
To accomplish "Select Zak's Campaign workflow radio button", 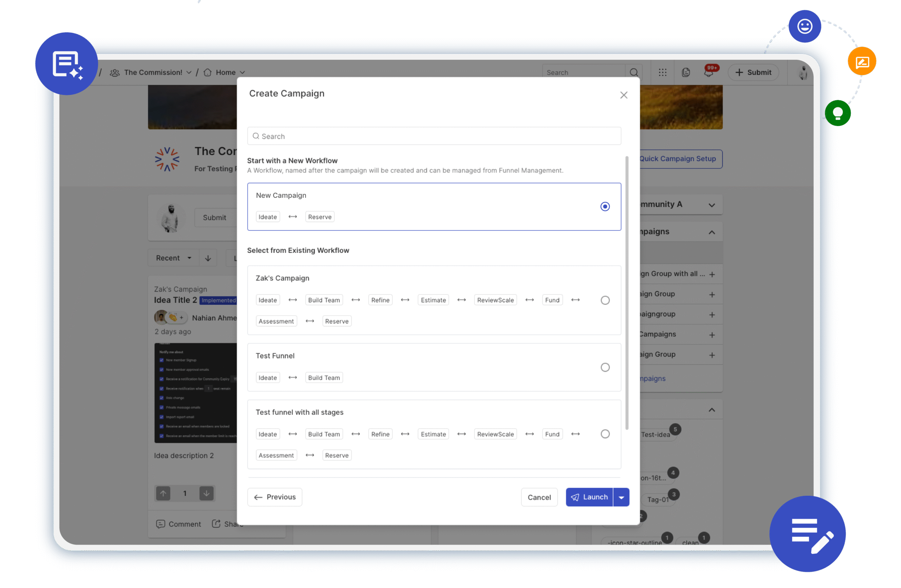I will (605, 300).
